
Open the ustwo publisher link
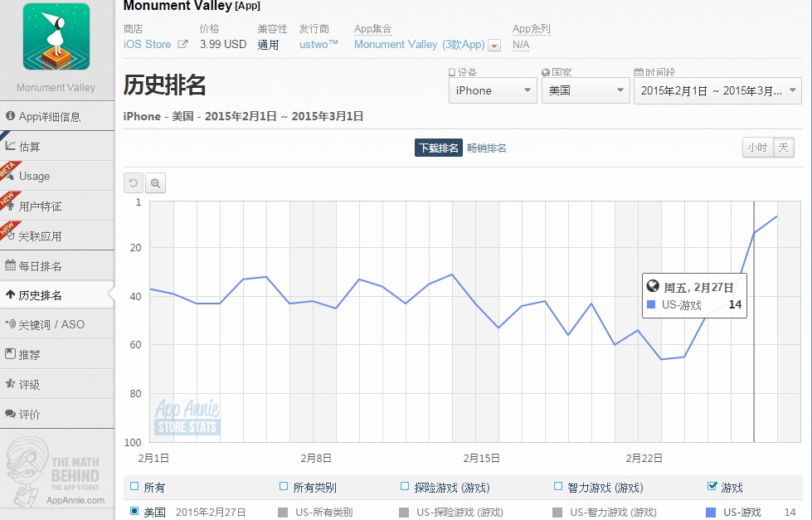(318, 45)
